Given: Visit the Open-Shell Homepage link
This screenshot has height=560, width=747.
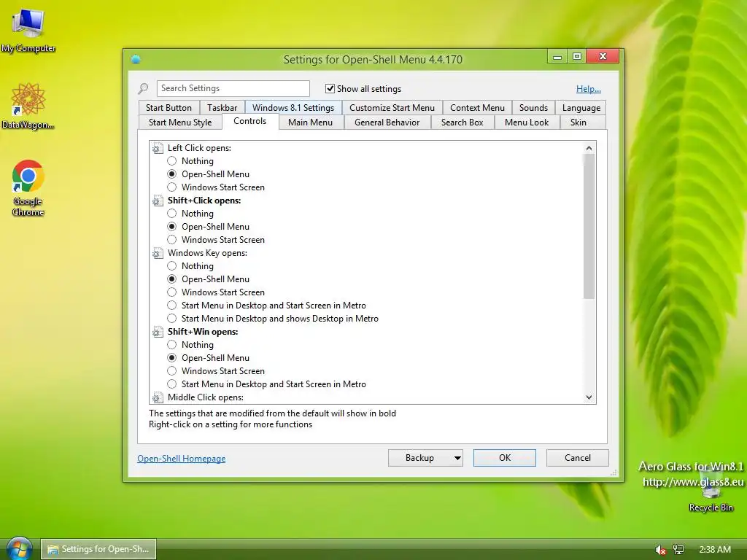Looking at the screenshot, I should (x=182, y=459).
